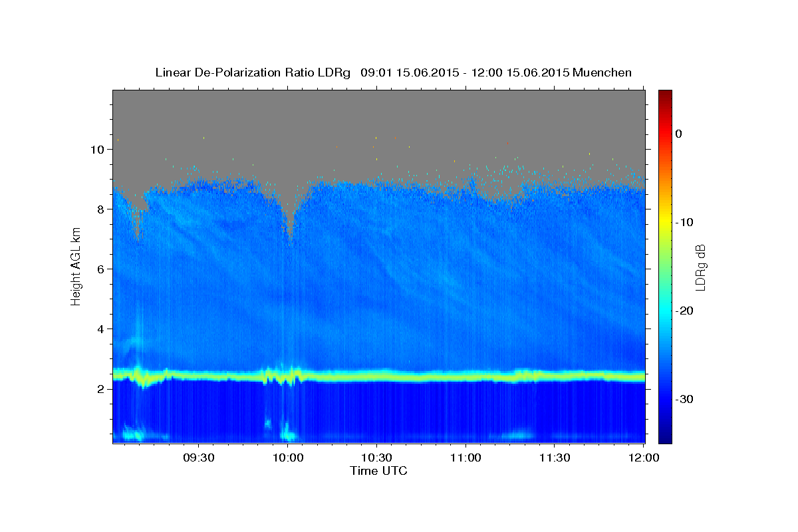
Task: Click the colorbar value -20
Action: (x=684, y=311)
